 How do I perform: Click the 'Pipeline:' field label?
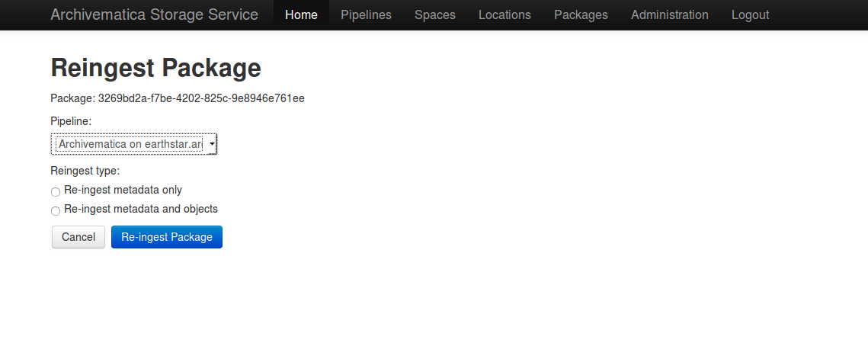71,121
